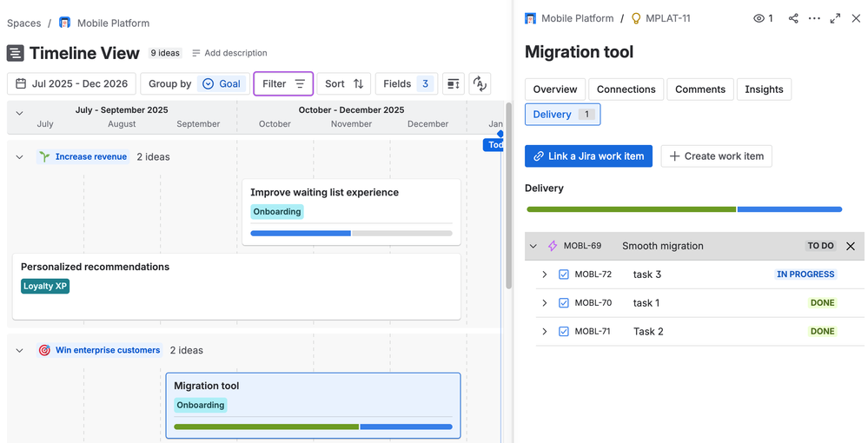Click the Delivery progress bar in side panel
This screenshot has width=868, height=443.
click(x=684, y=209)
